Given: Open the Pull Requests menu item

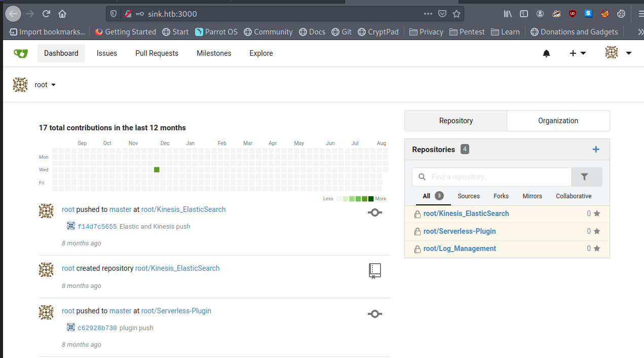Looking at the screenshot, I should tap(157, 53).
